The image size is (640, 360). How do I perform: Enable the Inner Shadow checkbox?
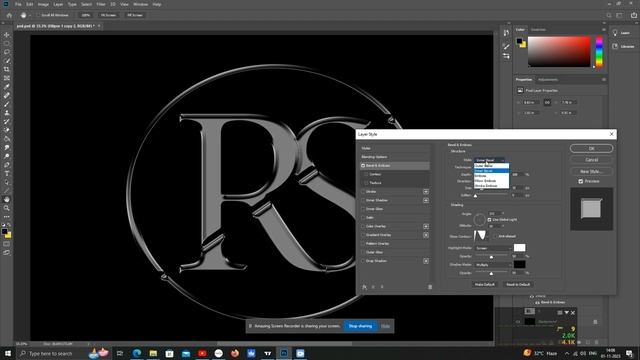(363, 200)
